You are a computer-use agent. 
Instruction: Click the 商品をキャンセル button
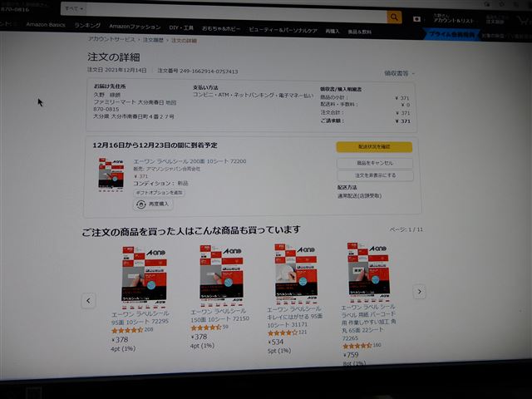[374, 163]
